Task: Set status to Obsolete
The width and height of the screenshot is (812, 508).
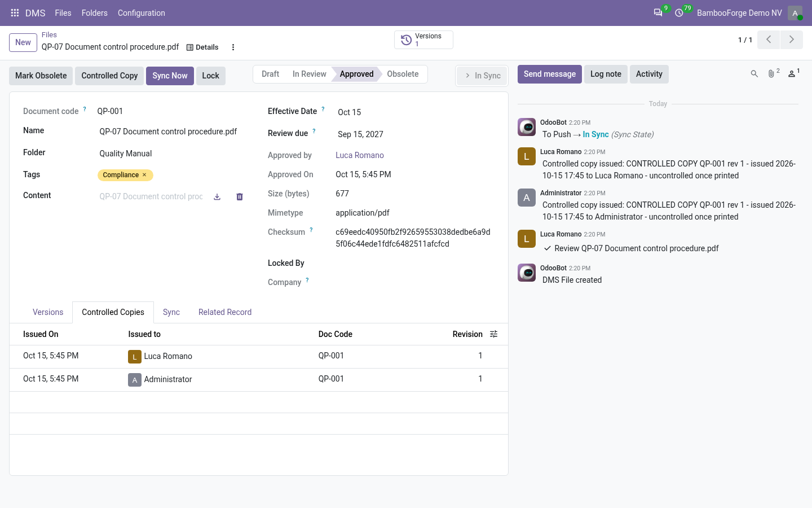Action: pos(403,74)
